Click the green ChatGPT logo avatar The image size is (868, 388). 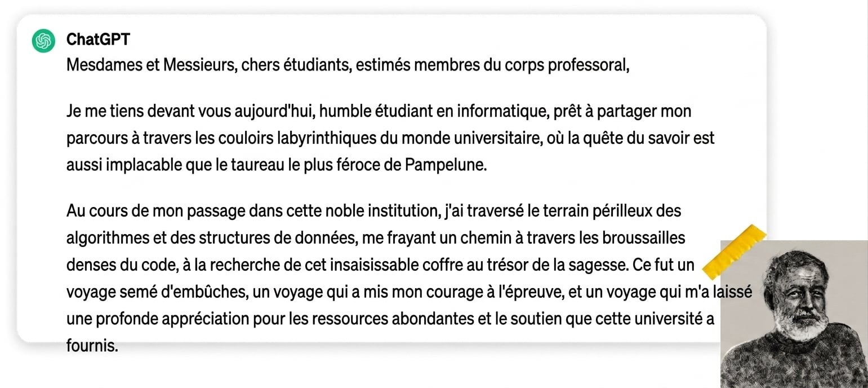click(43, 41)
